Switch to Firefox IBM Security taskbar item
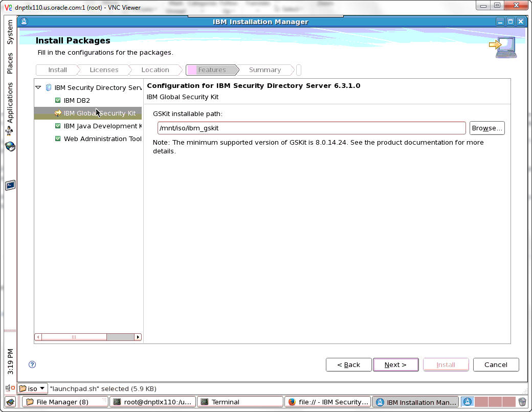 327,402
